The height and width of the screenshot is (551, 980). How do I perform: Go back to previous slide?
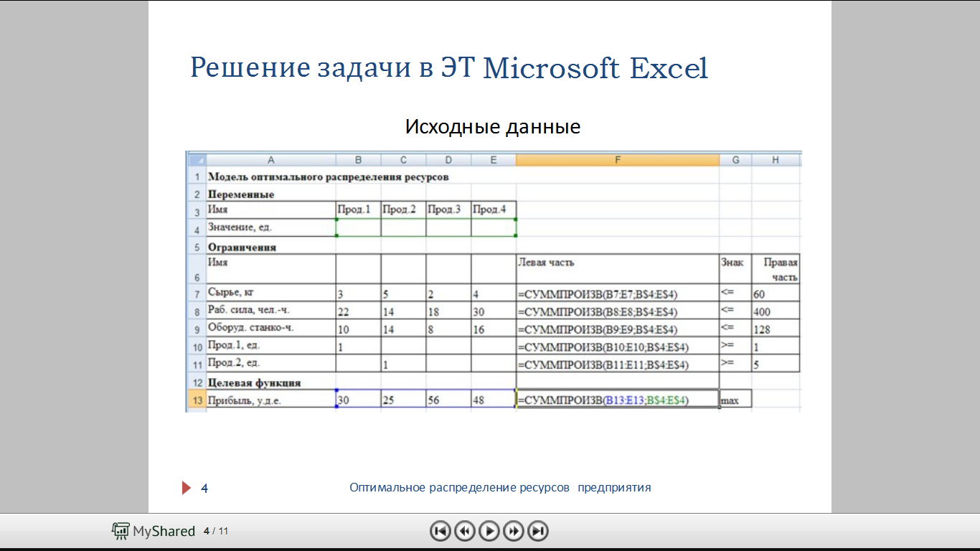tap(465, 531)
